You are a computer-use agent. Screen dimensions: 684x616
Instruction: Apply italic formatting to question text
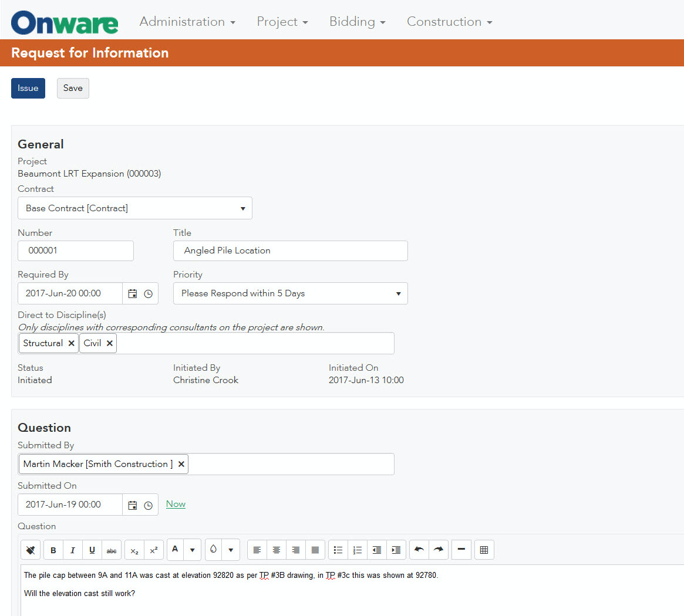pyautogui.click(x=73, y=550)
